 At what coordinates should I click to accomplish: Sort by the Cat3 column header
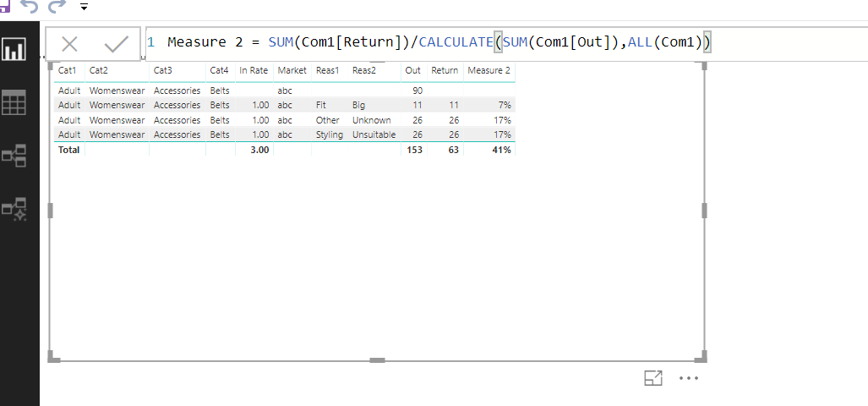coord(163,70)
